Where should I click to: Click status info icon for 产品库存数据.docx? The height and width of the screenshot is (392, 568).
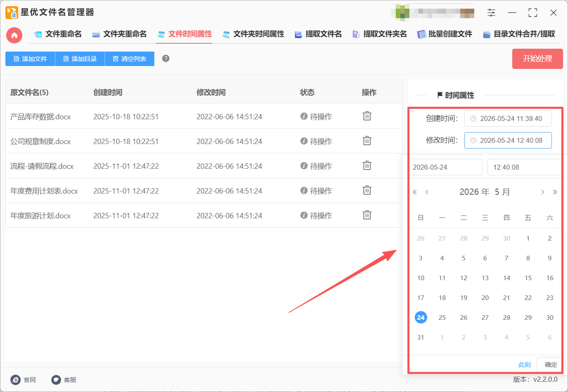coord(304,116)
